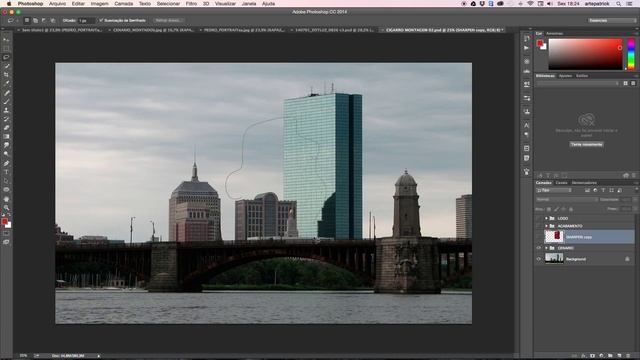The image size is (640, 360).
Task: Click the foreground color swatch in toolbox
Action: click(x=4, y=221)
